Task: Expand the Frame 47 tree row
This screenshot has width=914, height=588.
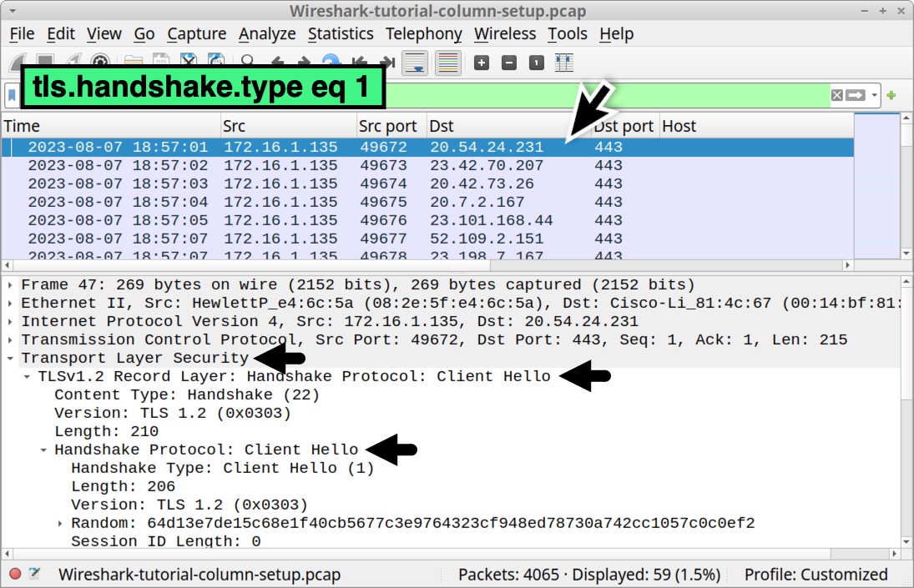Action: (x=11, y=284)
